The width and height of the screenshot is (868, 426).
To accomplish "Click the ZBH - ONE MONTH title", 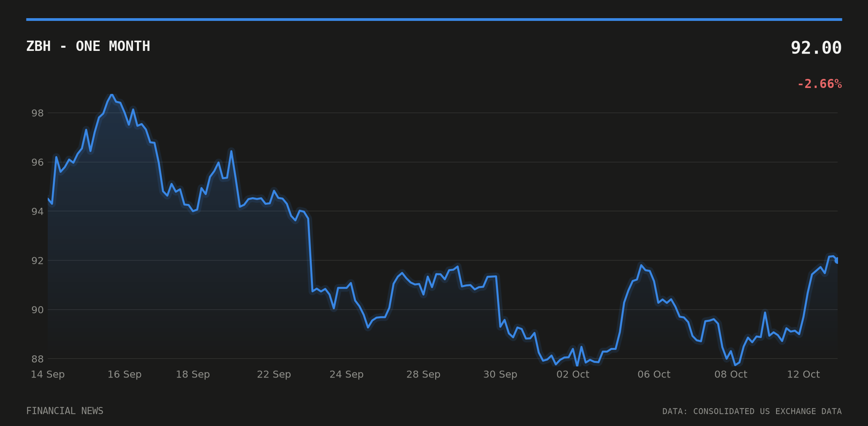I will 88,46.
